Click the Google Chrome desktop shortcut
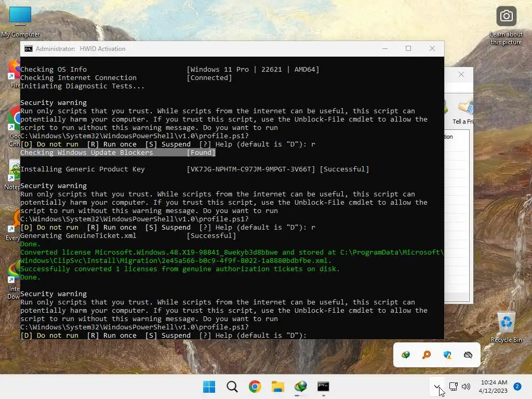 coord(14,126)
